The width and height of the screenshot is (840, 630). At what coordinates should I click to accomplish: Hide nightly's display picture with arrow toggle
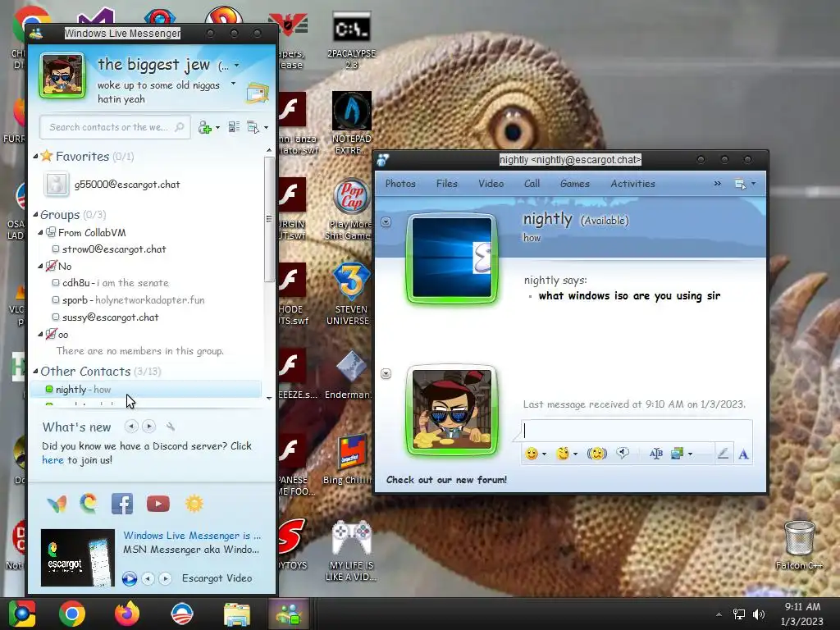(386, 221)
